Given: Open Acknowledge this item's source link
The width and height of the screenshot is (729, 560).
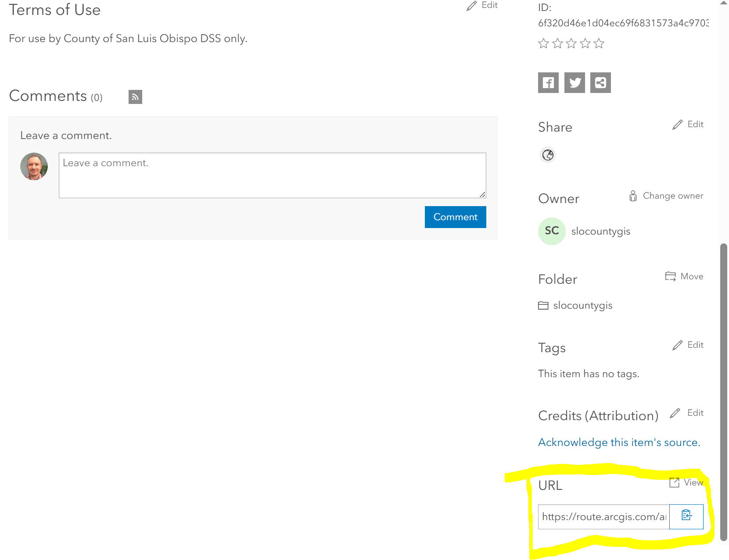Looking at the screenshot, I should [619, 442].
